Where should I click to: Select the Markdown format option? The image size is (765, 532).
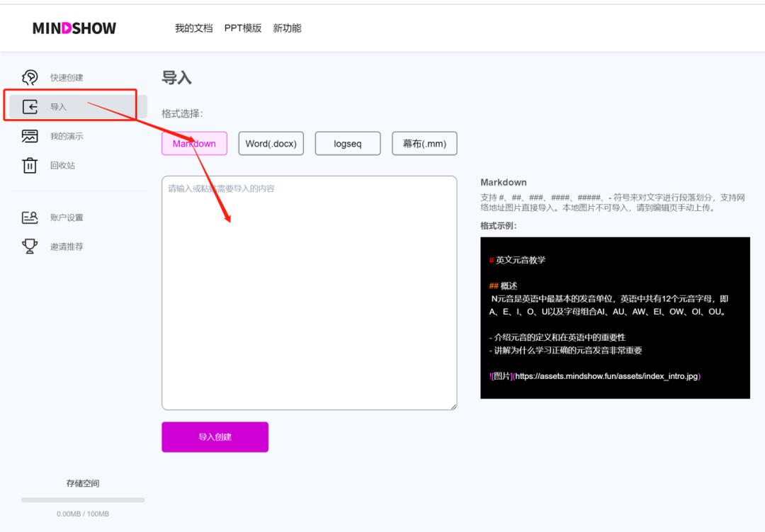(194, 143)
